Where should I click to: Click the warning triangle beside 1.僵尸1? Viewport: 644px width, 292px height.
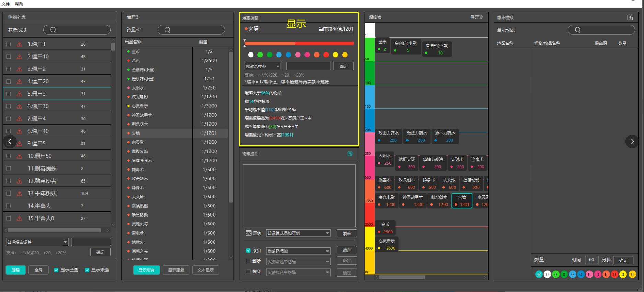click(x=19, y=44)
